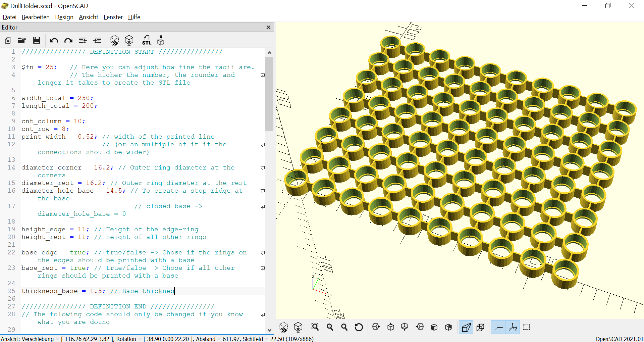Enable Orthogonal projection mode

point(481,327)
